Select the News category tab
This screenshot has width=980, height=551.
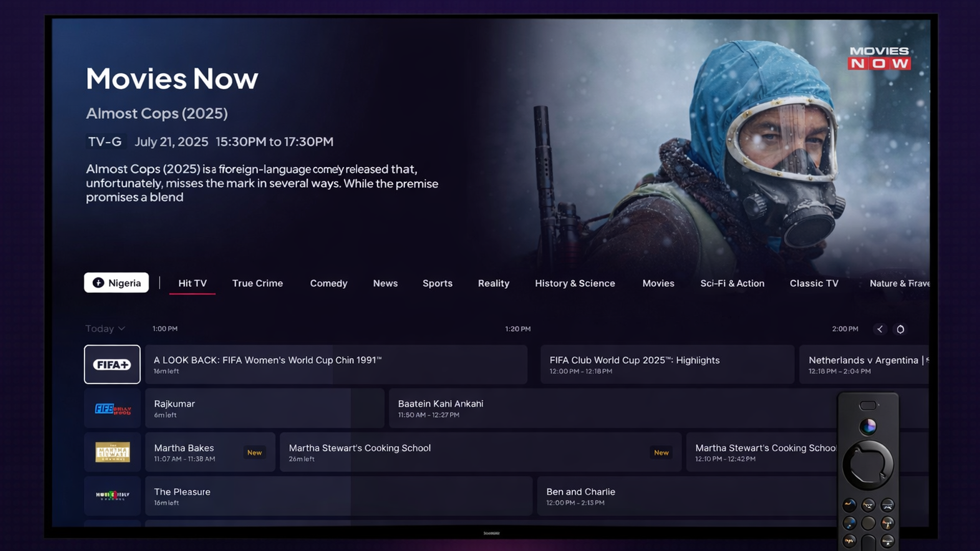385,283
